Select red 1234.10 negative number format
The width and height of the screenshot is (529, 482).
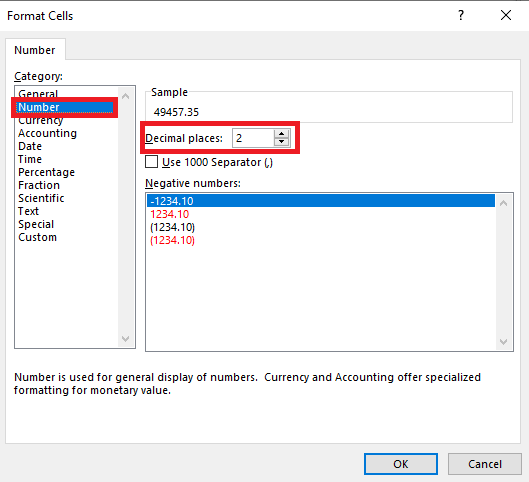click(169, 214)
